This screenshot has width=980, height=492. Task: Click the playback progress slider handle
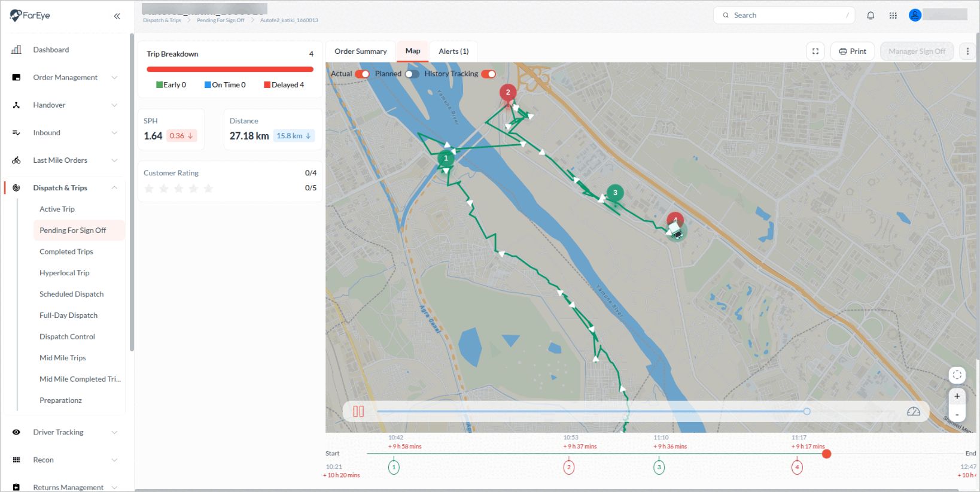pyautogui.click(x=806, y=411)
